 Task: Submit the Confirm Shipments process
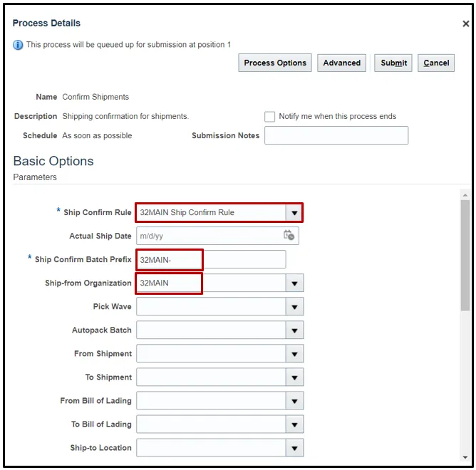[393, 63]
